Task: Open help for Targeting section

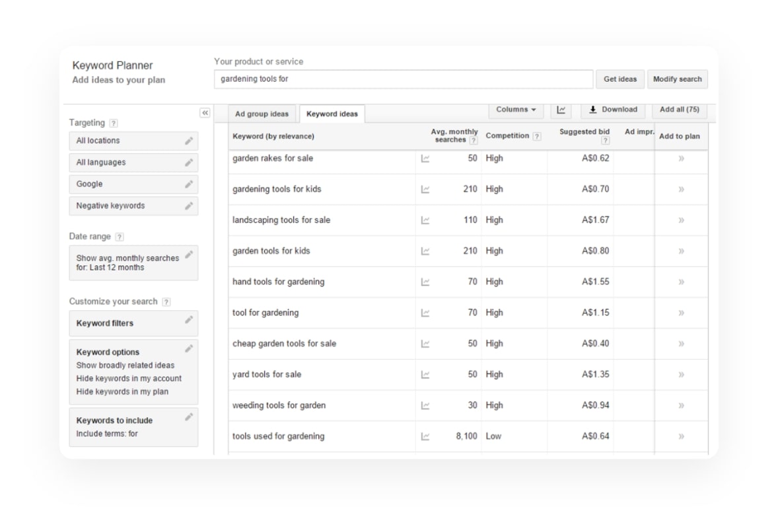Action: tap(114, 123)
